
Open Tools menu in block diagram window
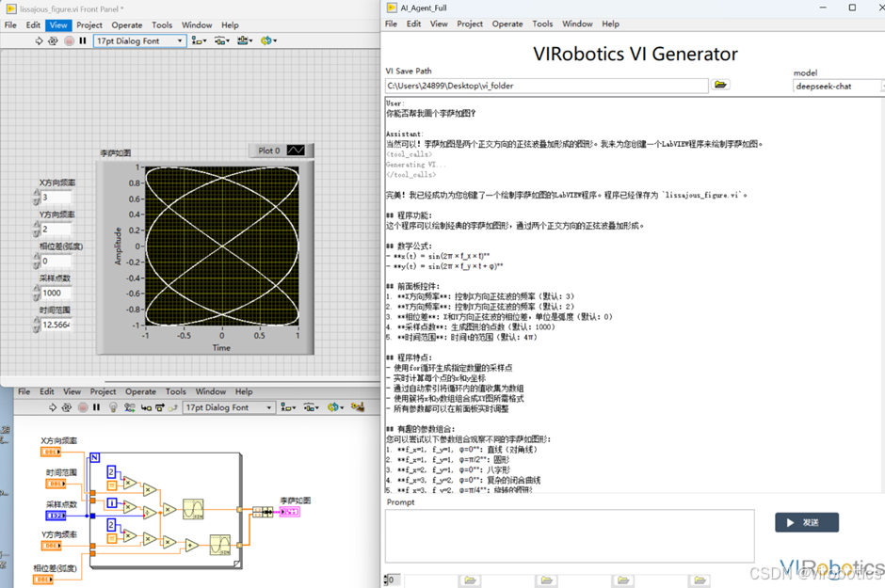click(x=175, y=391)
